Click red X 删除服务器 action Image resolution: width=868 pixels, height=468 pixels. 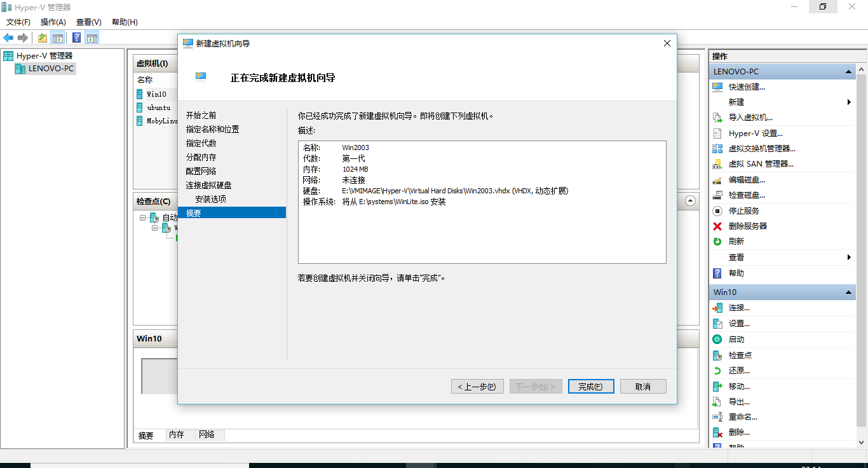click(717, 226)
